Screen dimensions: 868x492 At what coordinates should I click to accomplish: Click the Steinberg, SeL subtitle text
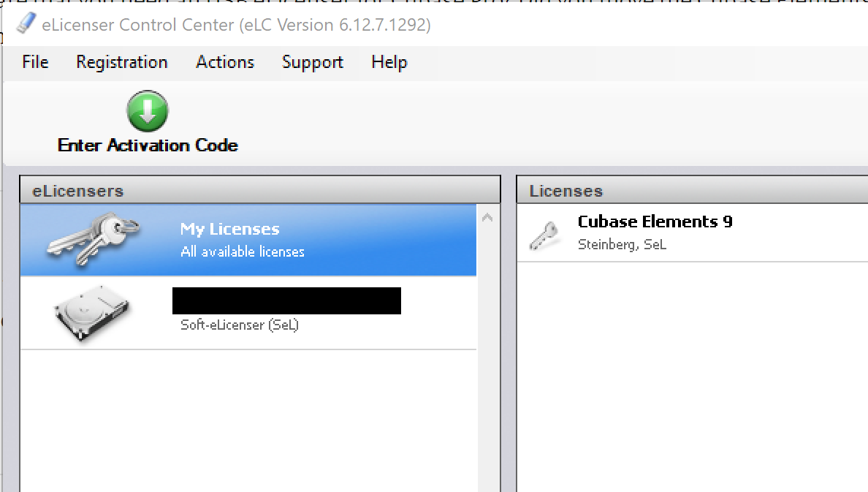(622, 244)
